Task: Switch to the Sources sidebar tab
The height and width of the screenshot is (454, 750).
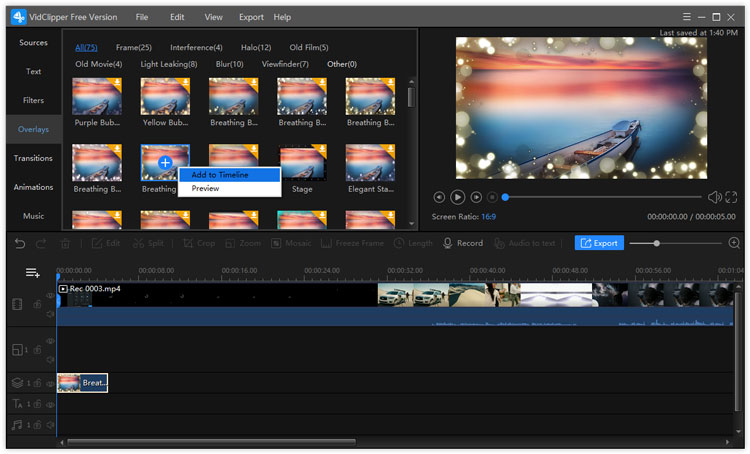Action: coord(33,43)
